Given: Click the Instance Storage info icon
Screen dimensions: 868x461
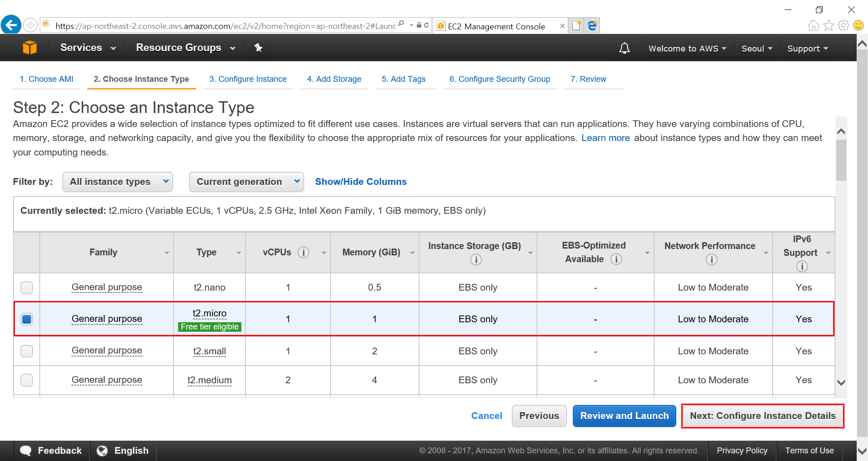Looking at the screenshot, I should [x=476, y=259].
